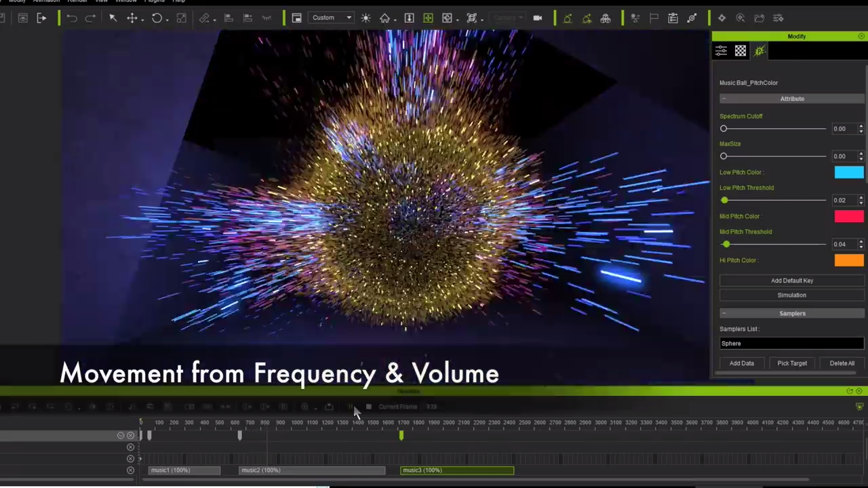Select Sphere in the Samplers List

point(791,344)
